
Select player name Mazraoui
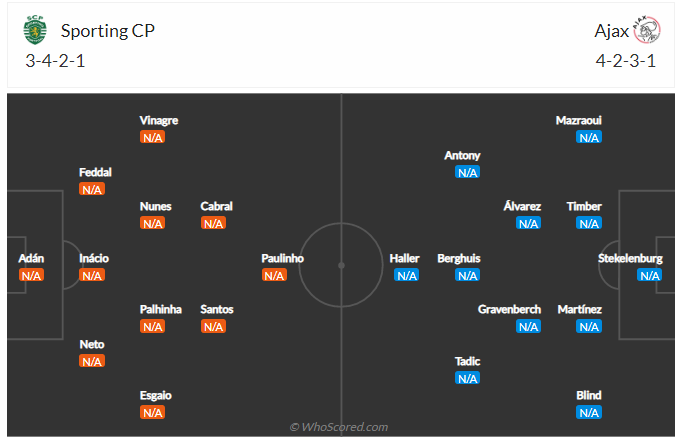click(578, 121)
